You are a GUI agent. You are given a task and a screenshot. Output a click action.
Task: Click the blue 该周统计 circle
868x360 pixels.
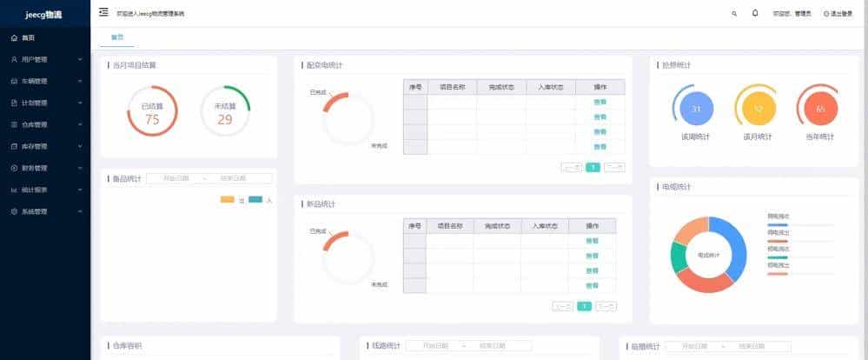[x=696, y=109]
